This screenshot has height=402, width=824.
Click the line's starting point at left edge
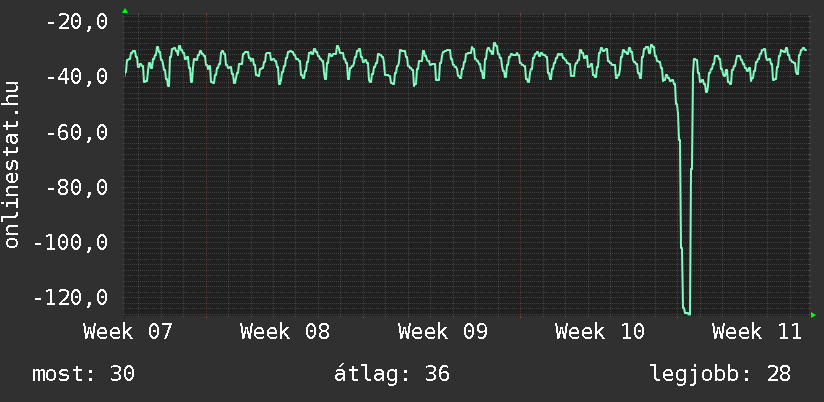(125, 74)
